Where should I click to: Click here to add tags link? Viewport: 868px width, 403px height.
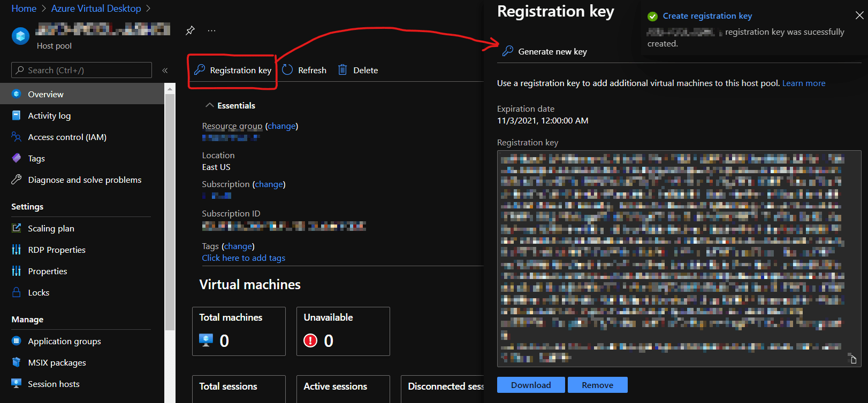[243, 258]
